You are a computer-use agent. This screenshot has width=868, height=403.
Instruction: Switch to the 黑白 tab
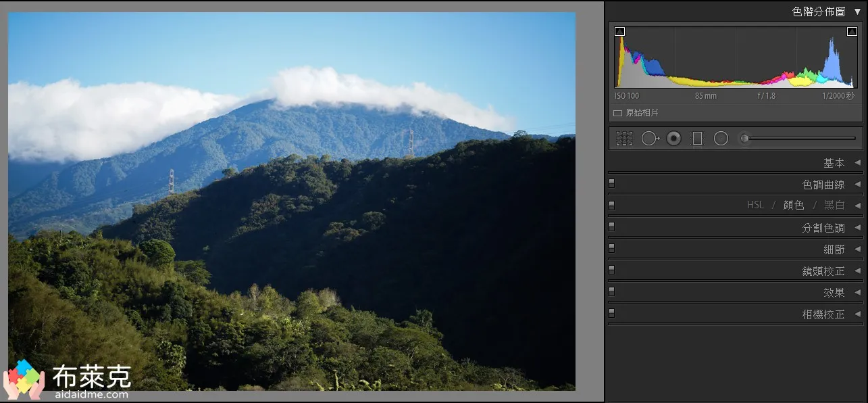pos(834,205)
